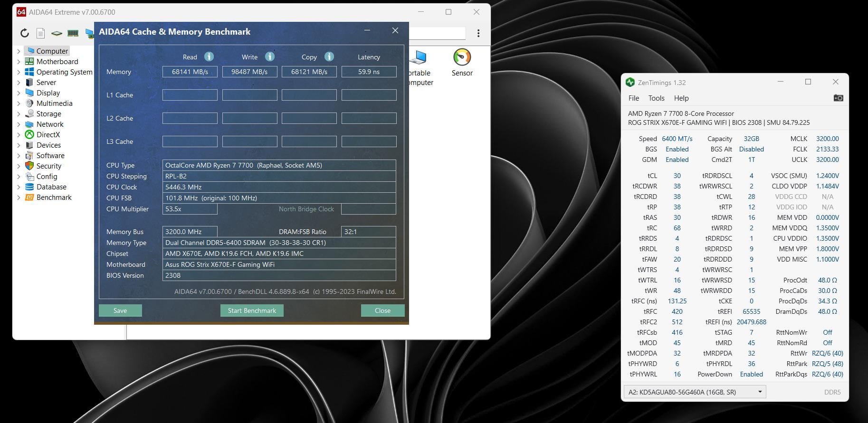
Task: Click the Memory Bus value 3200.0 MHz
Action: [190, 232]
